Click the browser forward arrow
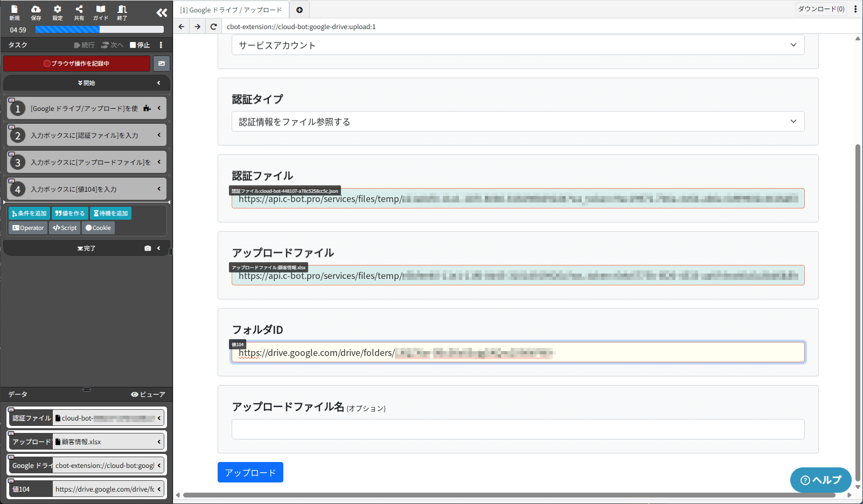 (197, 26)
